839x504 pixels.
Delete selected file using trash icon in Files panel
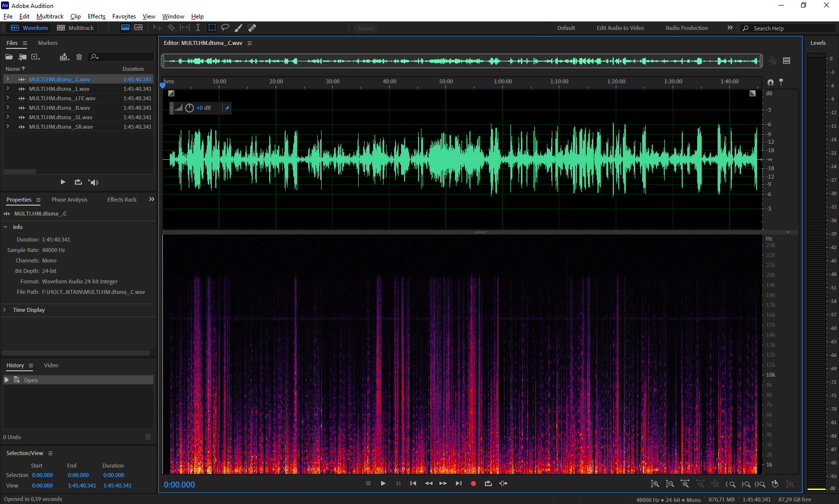[79, 57]
